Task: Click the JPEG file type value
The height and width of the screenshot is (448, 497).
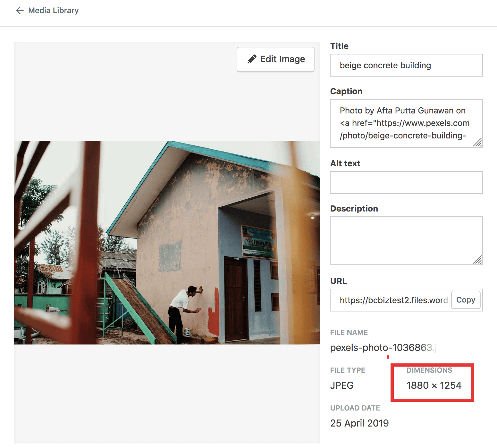Action: [x=342, y=386]
